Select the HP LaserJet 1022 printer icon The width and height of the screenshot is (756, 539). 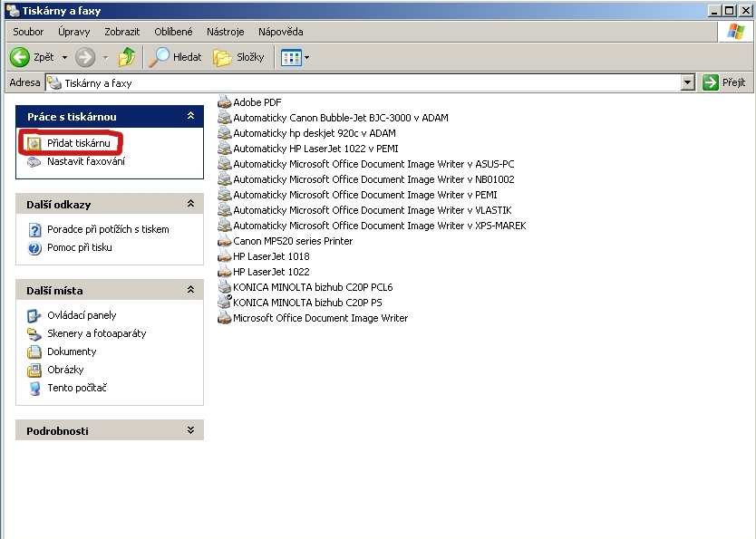point(224,272)
